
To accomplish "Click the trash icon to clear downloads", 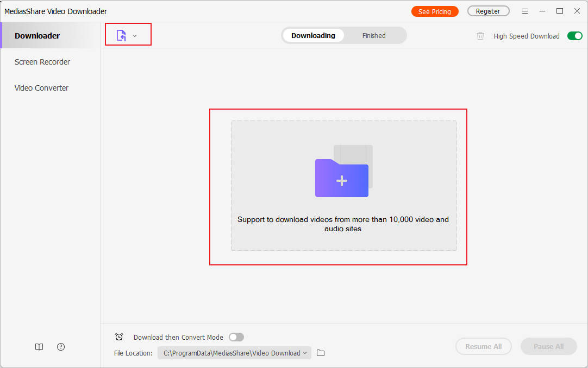I will click(x=480, y=35).
